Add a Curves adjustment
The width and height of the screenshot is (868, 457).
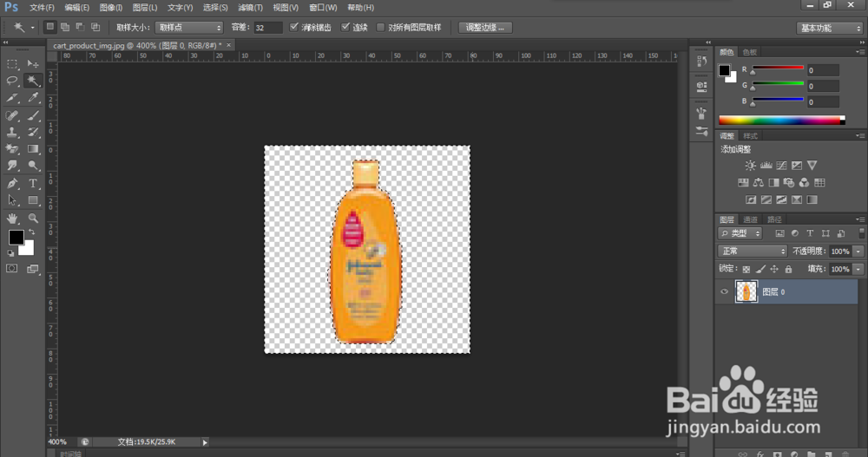(781, 166)
